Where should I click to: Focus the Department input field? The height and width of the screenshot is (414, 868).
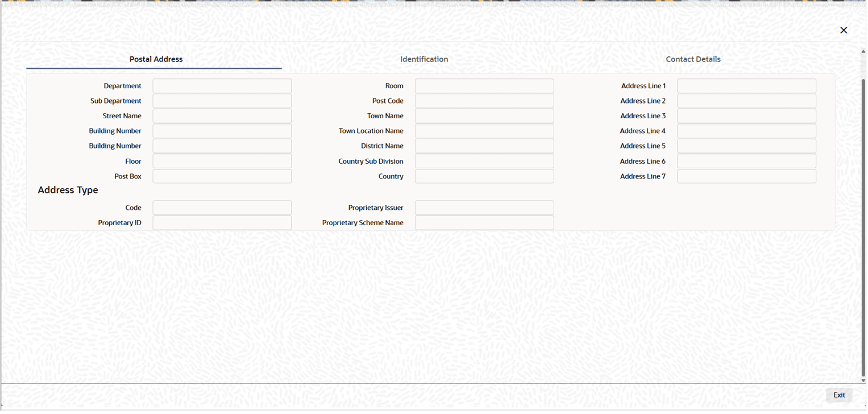click(x=222, y=86)
